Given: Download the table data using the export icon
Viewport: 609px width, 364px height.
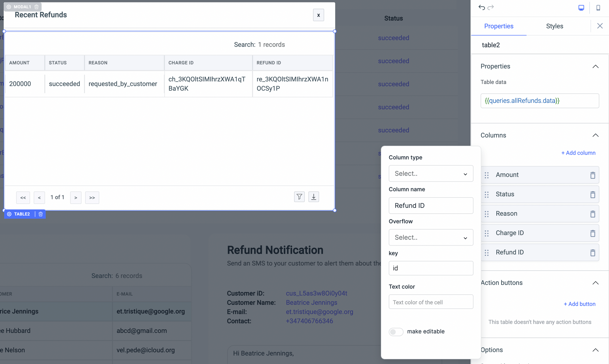Looking at the screenshot, I should 314,197.
